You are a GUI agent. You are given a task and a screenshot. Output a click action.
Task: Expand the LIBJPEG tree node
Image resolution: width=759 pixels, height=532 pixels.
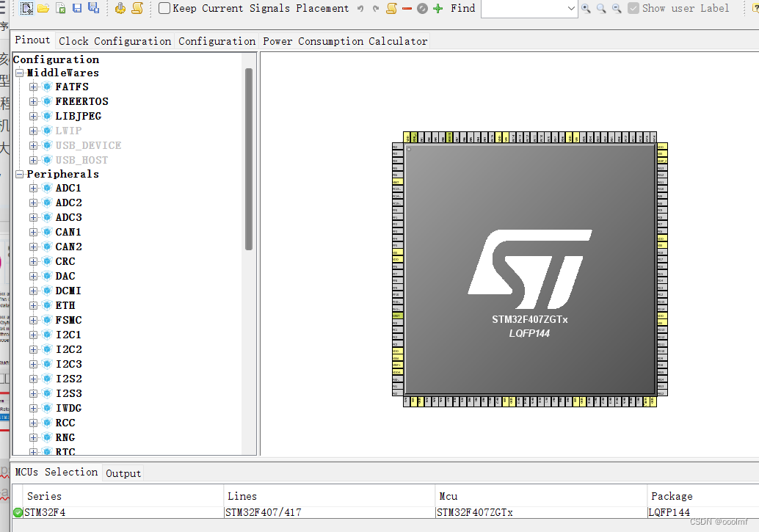(33, 116)
